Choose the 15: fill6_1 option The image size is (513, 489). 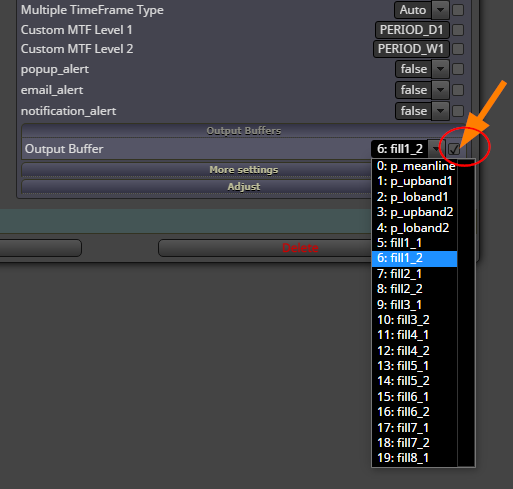[414, 396]
